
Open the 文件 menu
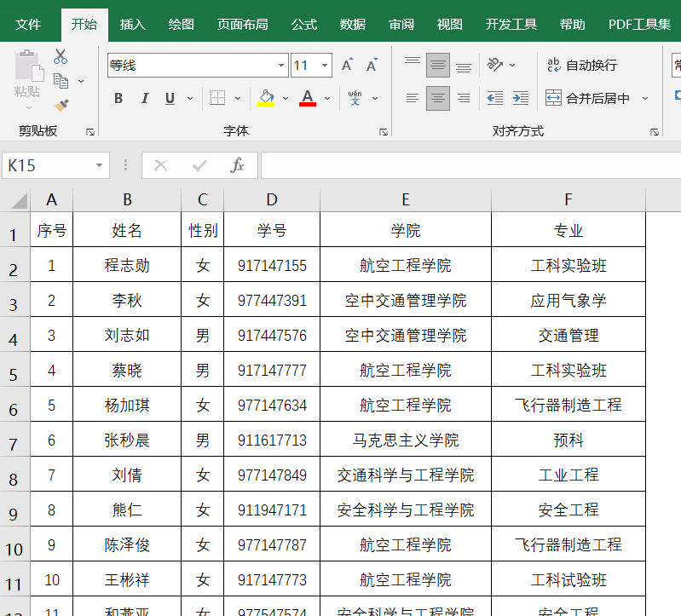coord(28,25)
